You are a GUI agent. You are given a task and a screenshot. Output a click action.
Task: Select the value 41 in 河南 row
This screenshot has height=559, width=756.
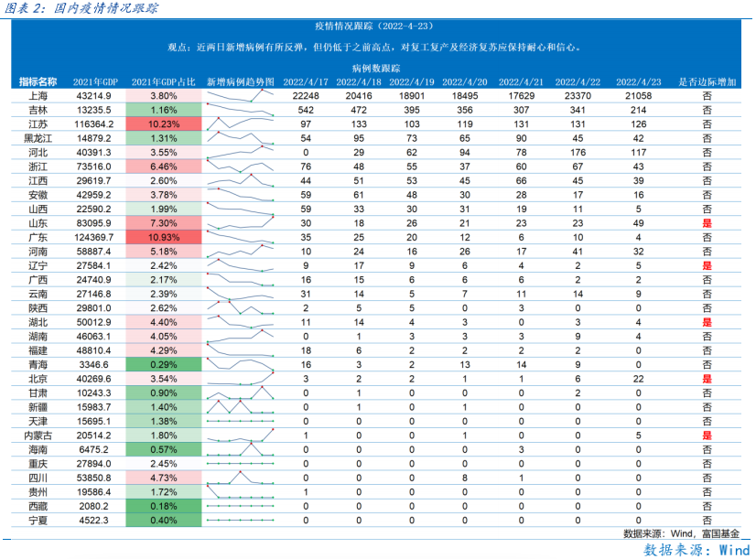(x=578, y=252)
